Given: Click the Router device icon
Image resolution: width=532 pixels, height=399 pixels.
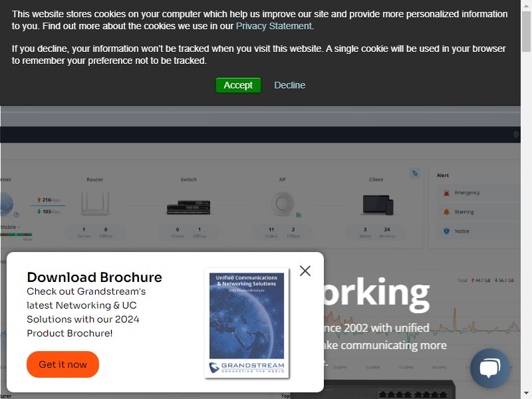Looking at the screenshot, I should [x=95, y=203].
